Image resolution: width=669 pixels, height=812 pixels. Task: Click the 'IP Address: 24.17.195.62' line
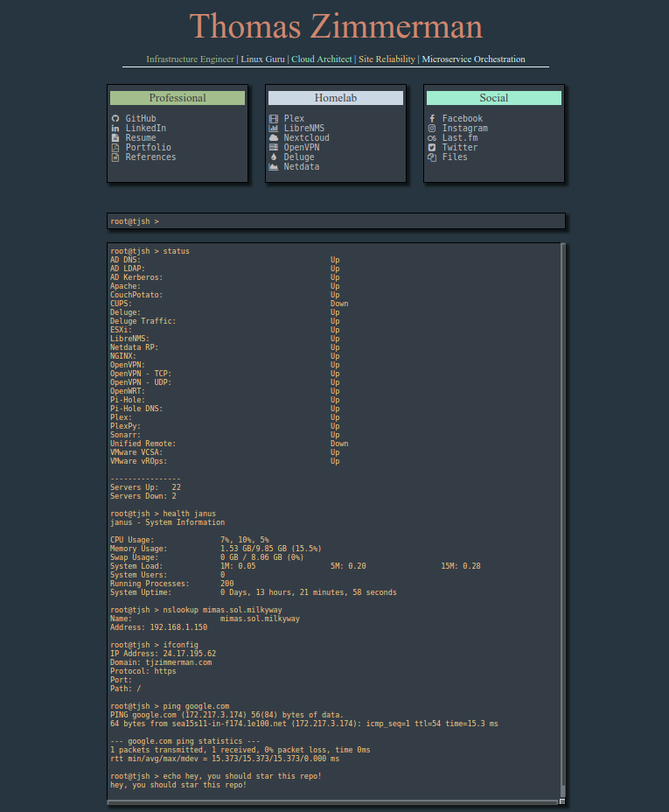coord(163,654)
